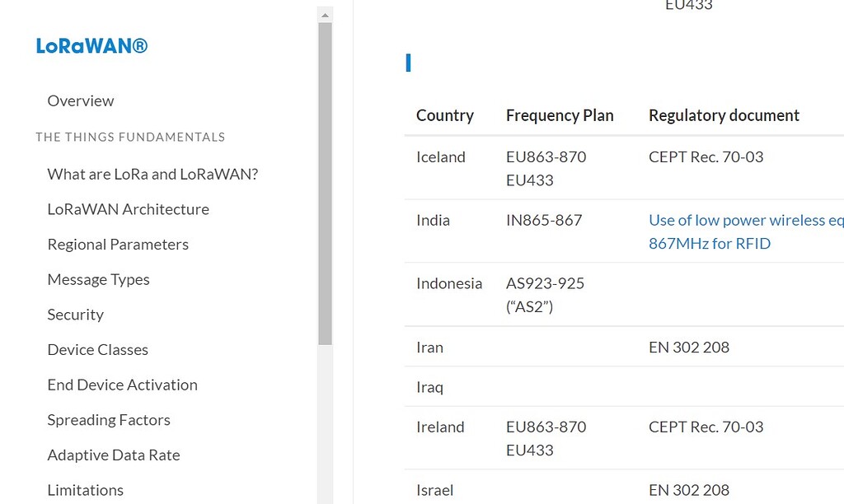
Task: Click the Frequency Plan column header
Action: [560, 115]
